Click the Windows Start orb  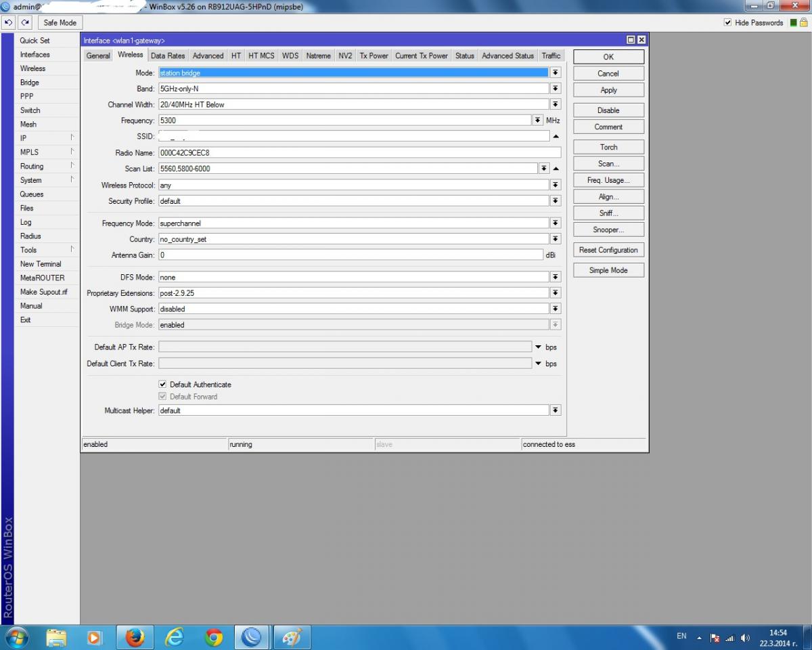17,637
